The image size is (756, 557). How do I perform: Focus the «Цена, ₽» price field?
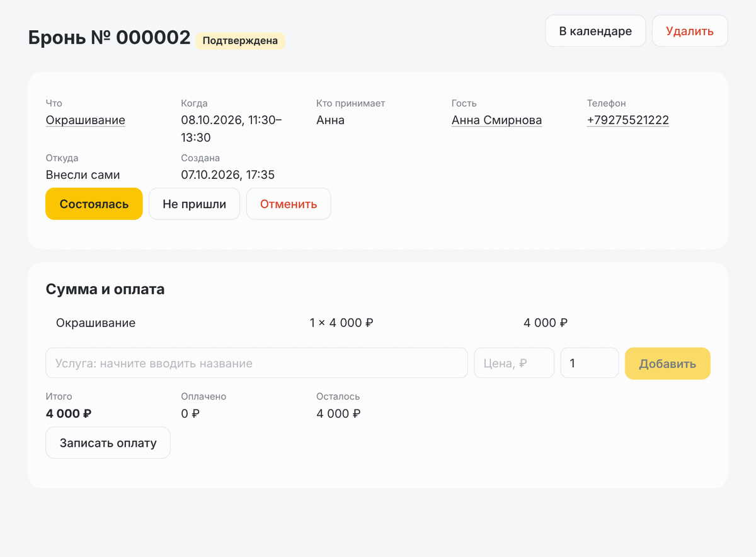[x=514, y=364]
